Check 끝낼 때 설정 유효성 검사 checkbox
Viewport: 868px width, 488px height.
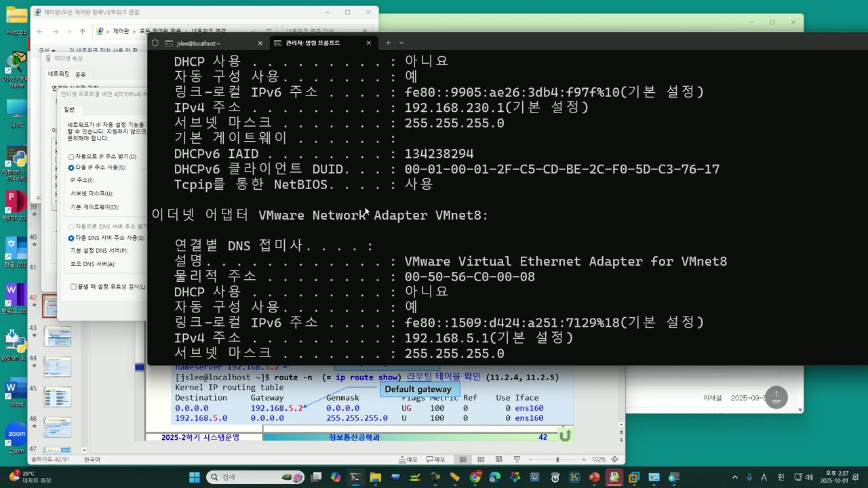coord(73,287)
